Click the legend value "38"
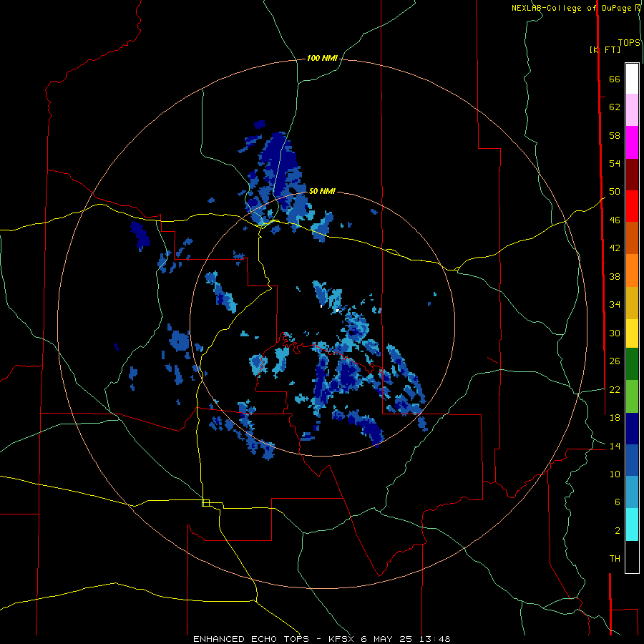This screenshot has height=644, width=644. (x=615, y=276)
